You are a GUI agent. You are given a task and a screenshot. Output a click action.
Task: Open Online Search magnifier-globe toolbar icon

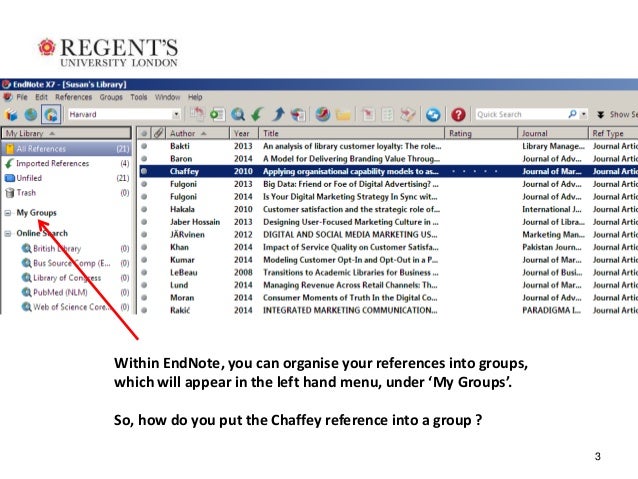pos(238,114)
